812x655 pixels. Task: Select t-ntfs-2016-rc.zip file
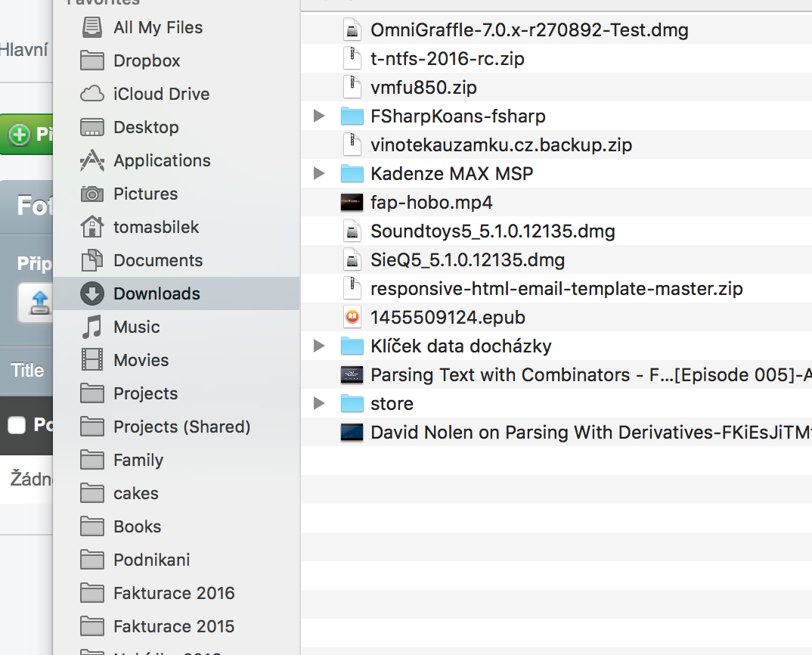pyautogui.click(x=448, y=58)
